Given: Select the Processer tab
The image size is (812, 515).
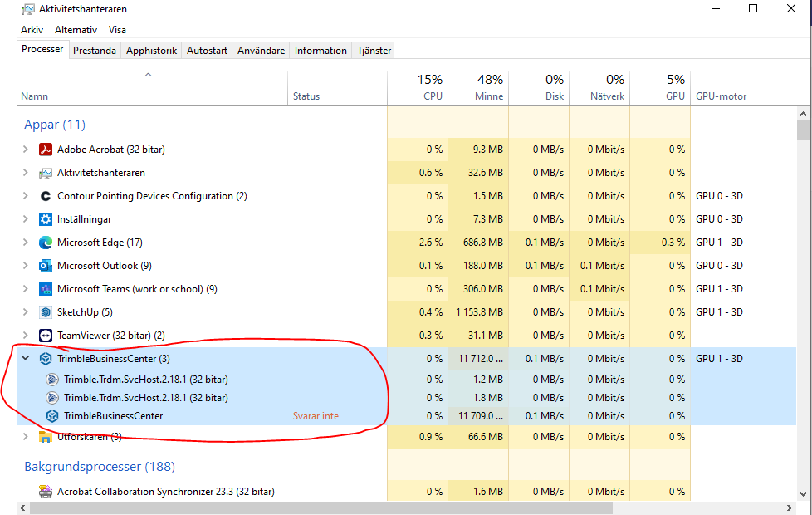Looking at the screenshot, I should (42, 49).
